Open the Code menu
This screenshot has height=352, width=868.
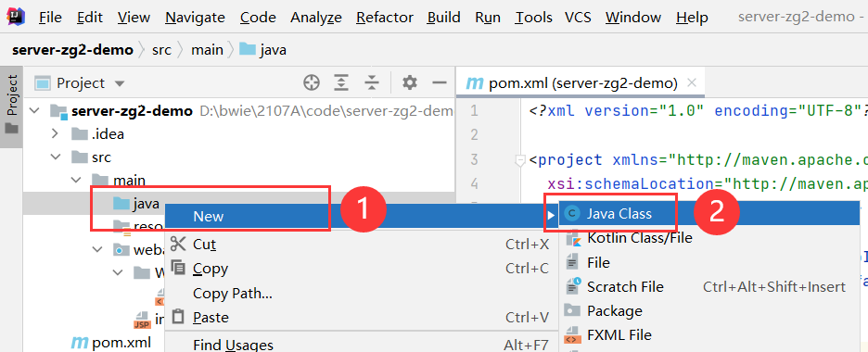coord(258,17)
